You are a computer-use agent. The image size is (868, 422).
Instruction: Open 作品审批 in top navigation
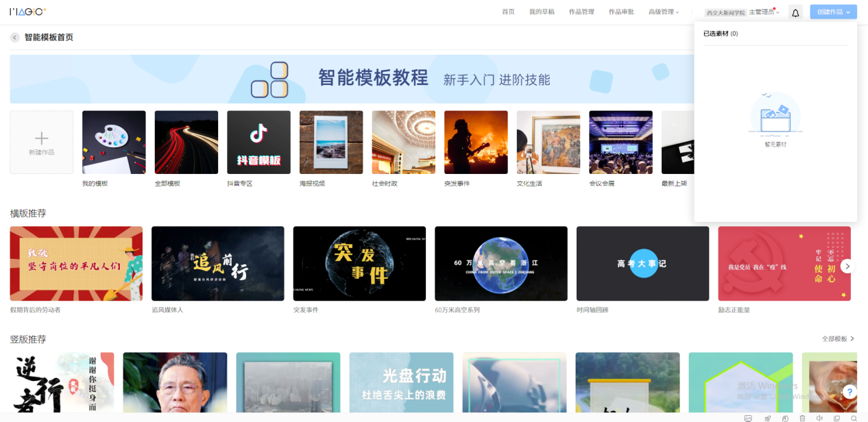point(621,12)
